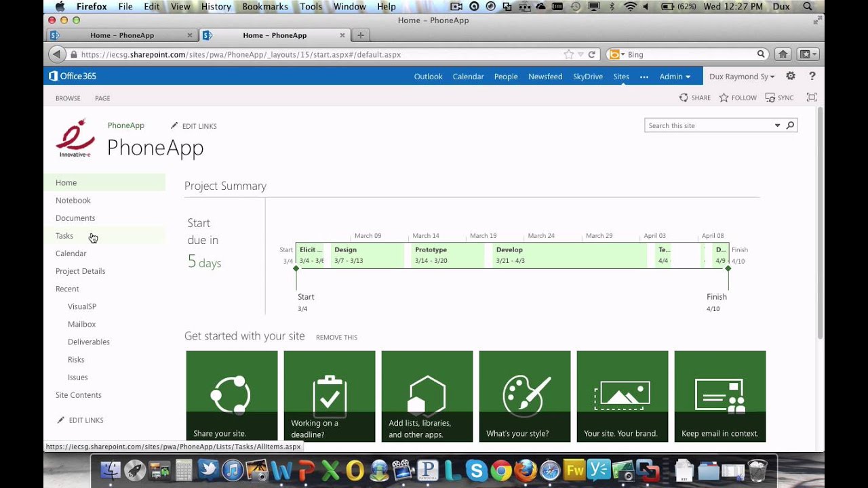Open Notebook in left navigation
868x488 pixels.
(73, 201)
